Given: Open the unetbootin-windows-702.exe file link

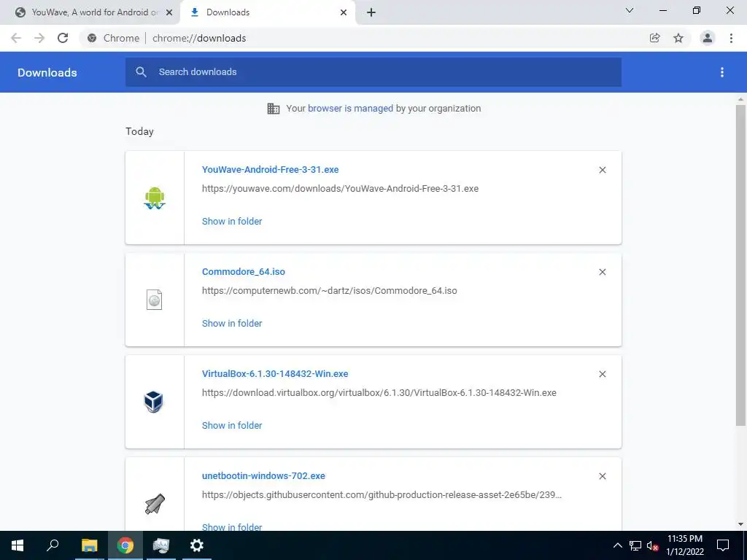Looking at the screenshot, I should (x=263, y=475).
